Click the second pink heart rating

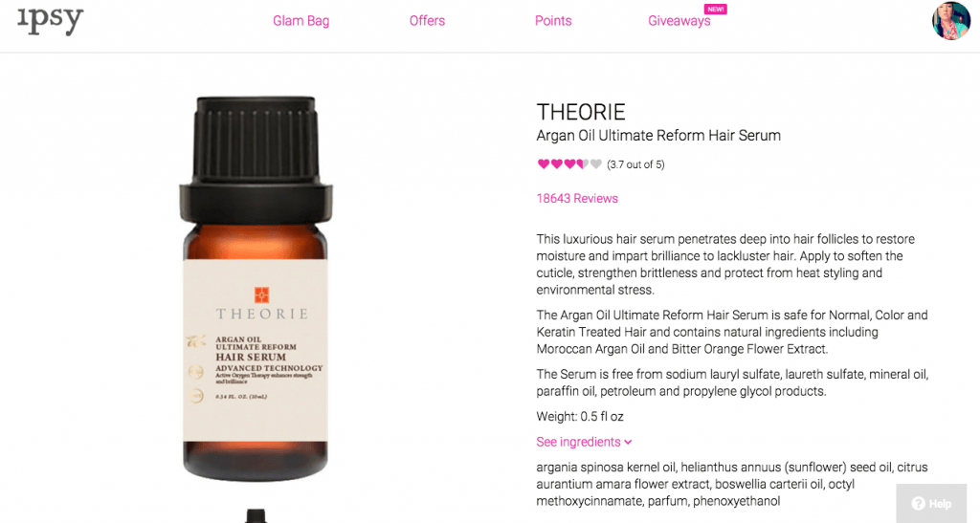point(556,164)
